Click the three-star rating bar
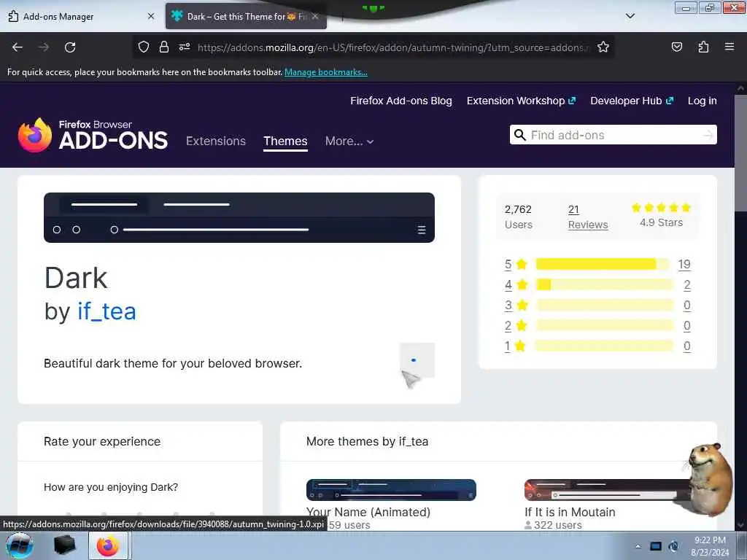The image size is (747, 560). pos(604,305)
